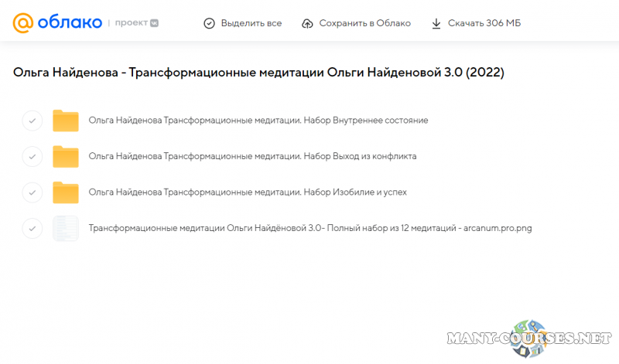619x364 pixels.
Task: Open the arcanum.pro.png file thumbnail
Action: (66, 228)
